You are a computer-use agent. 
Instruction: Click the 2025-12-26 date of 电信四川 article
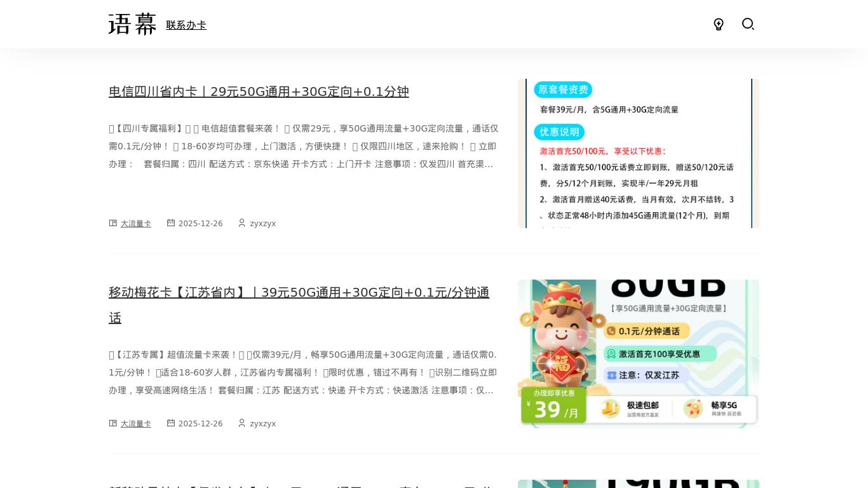[x=200, y=224]
